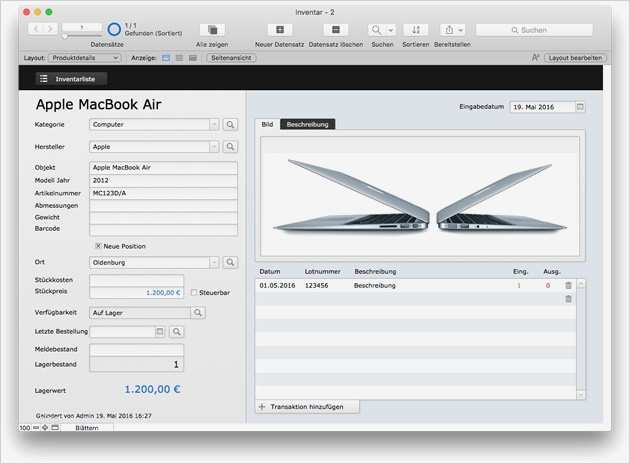Image resolution: width=630 pixels, height=464 pixels.
Task: Click the Datensatz löschen toolbar icon
Action: (336, 30)
